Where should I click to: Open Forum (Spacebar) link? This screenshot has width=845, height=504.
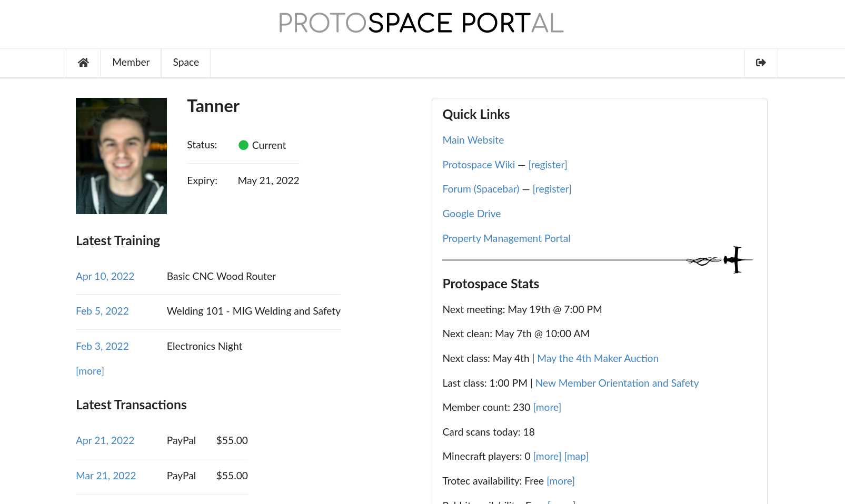coord(481,189)
